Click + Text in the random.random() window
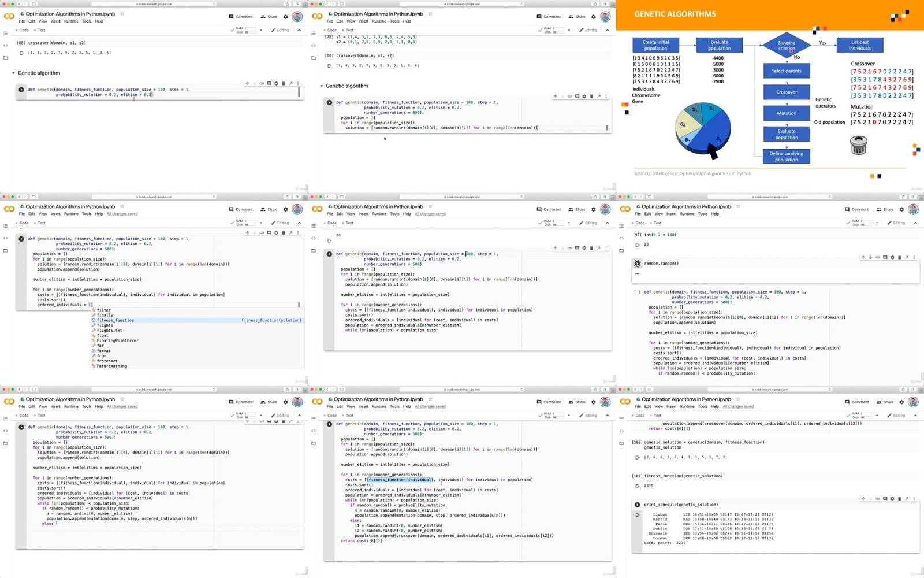 click(656, 223)
